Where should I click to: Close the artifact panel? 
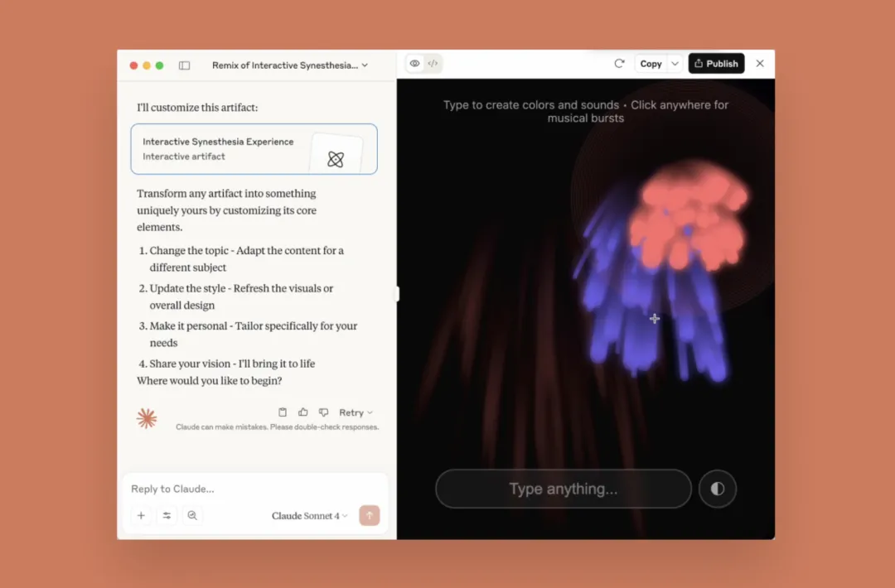[x=760, y=63]
